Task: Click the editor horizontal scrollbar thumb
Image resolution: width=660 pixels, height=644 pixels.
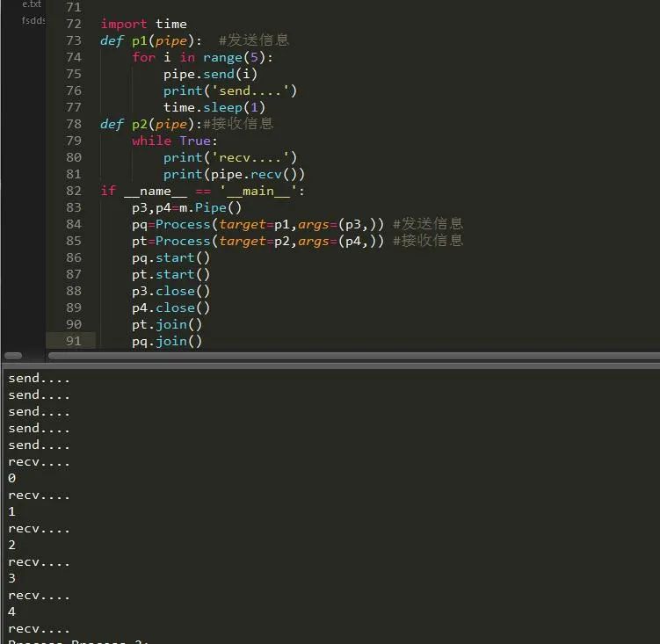Action: [352, 356]
